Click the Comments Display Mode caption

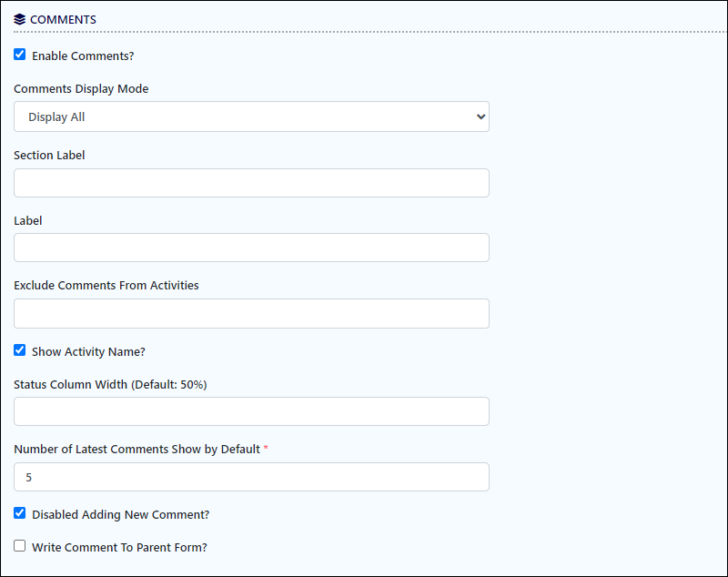coord(81,88)
